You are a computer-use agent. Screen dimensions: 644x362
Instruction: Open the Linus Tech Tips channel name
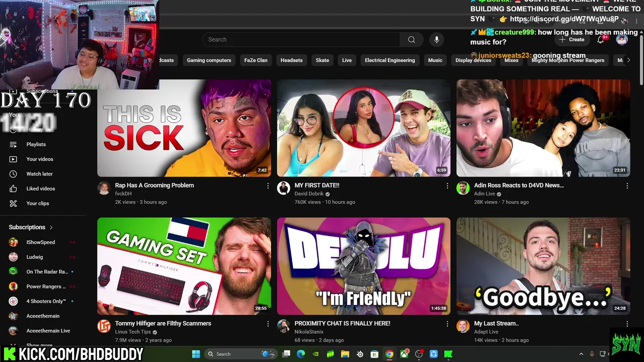[133, 332]
